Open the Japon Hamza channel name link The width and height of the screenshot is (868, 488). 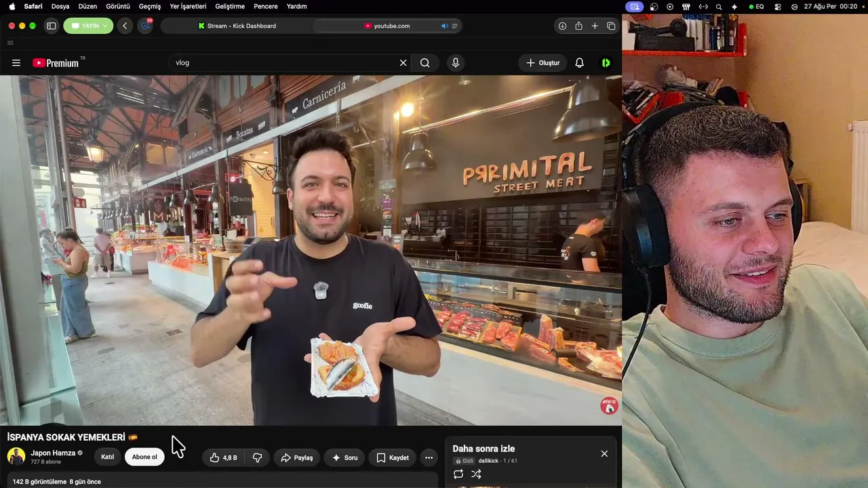click(53, 453)
